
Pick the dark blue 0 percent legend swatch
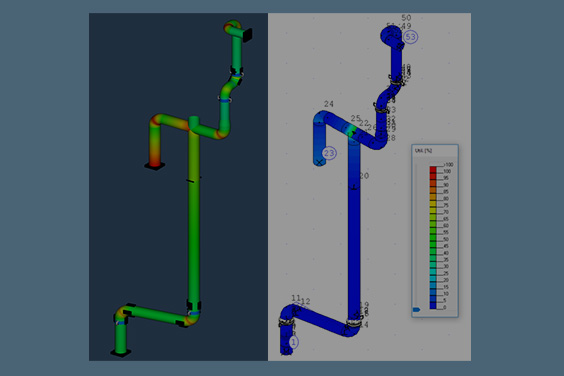(x=433, y=306)
